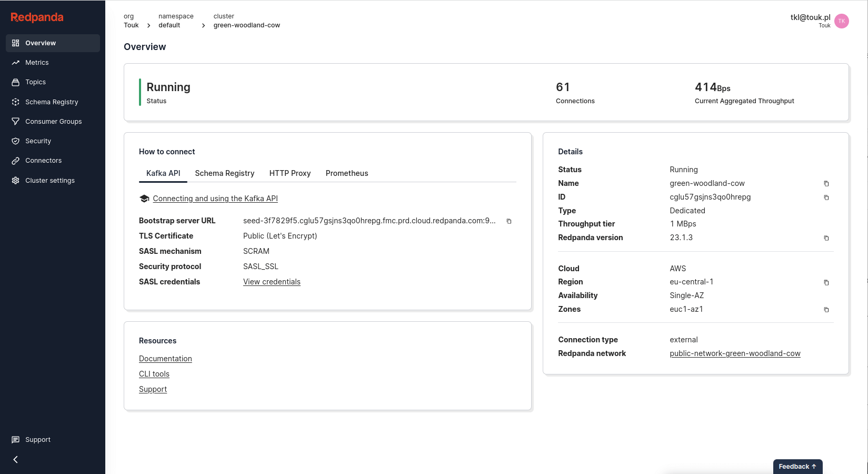868x474 pixels.
Task: Click View credentials link
Action: [272, 282]
